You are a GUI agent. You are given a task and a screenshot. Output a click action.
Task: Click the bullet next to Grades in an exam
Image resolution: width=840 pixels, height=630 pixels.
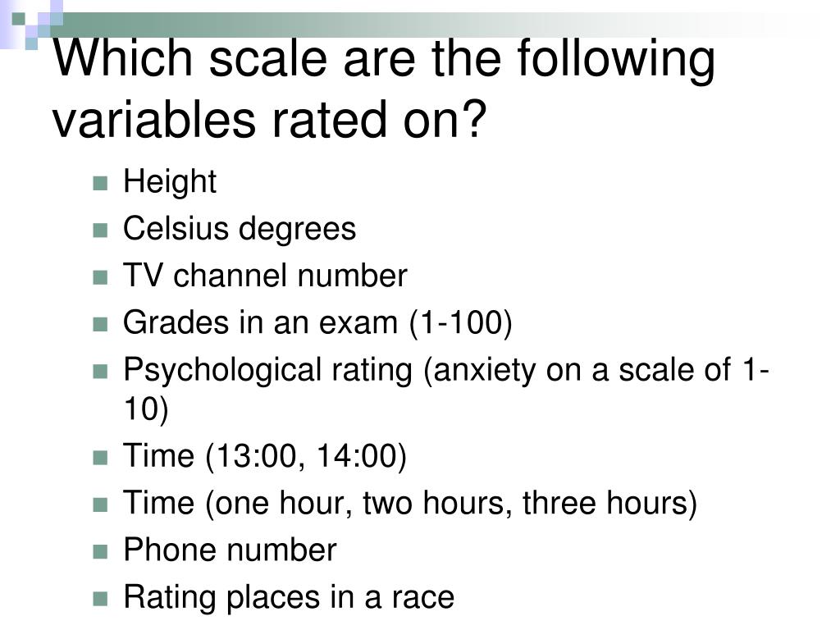tap(100, 325)
